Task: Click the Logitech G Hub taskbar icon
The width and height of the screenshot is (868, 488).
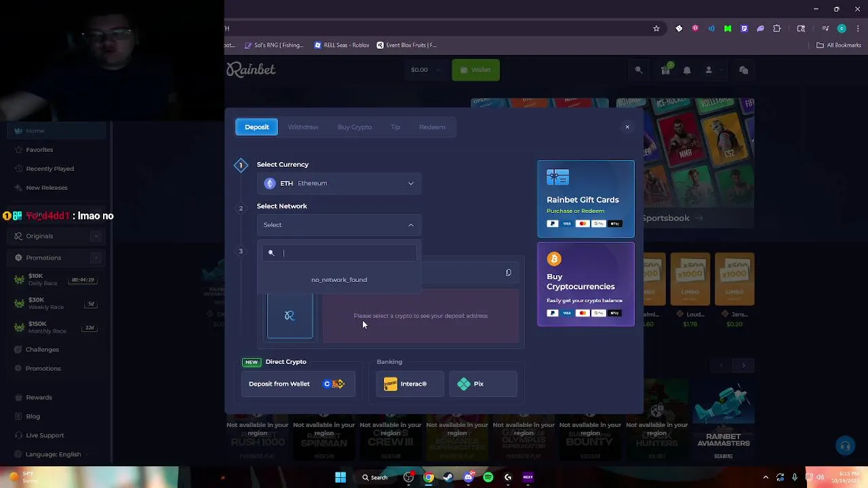Action: [508, 477]
